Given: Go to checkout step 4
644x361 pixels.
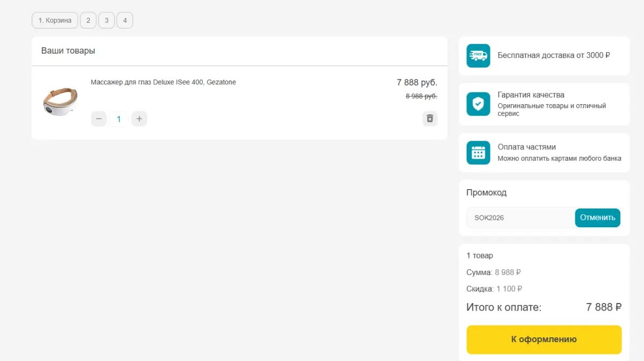Looking at the screenshot, I should 125,20.
